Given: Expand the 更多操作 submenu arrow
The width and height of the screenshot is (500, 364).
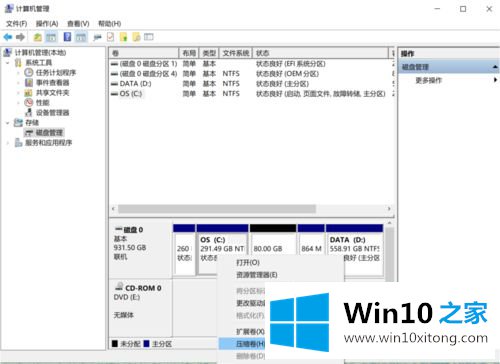Looking at the screenshot, I should point(496,80).
